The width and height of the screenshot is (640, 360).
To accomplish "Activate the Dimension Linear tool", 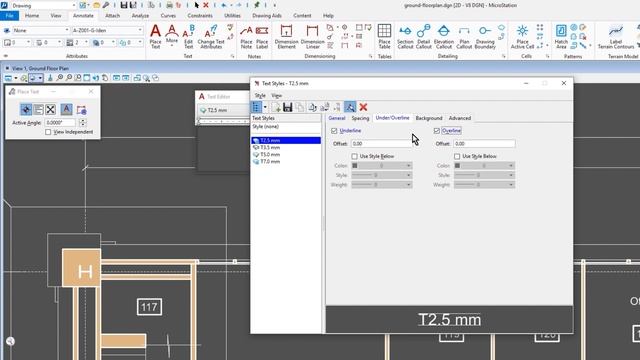I will (312, 37).
